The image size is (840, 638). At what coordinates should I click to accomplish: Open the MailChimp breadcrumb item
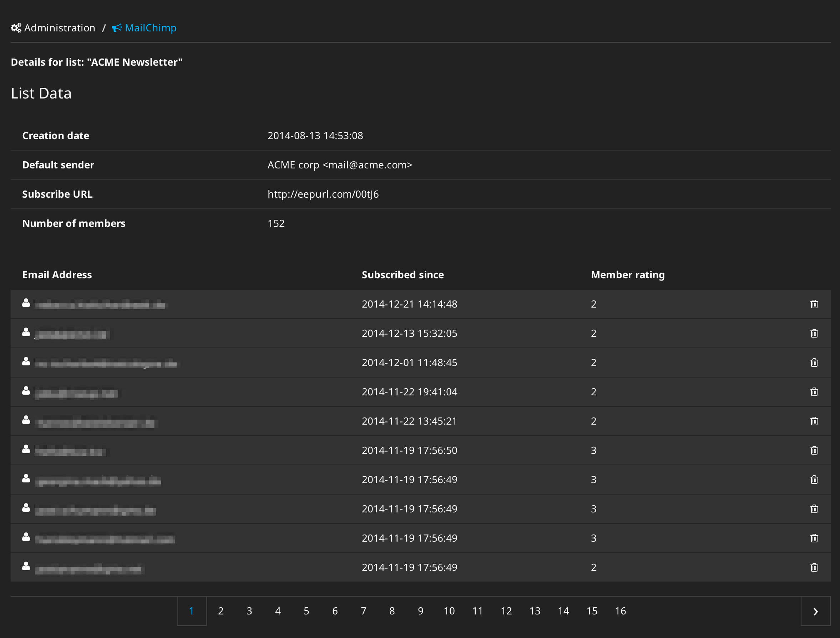(150, 28)
